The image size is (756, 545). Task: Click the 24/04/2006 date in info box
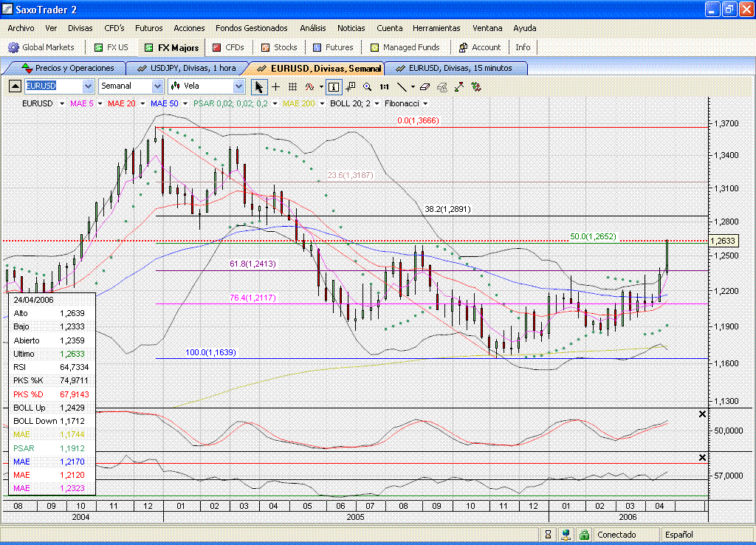pyautogui.click(x=33, y=300)
